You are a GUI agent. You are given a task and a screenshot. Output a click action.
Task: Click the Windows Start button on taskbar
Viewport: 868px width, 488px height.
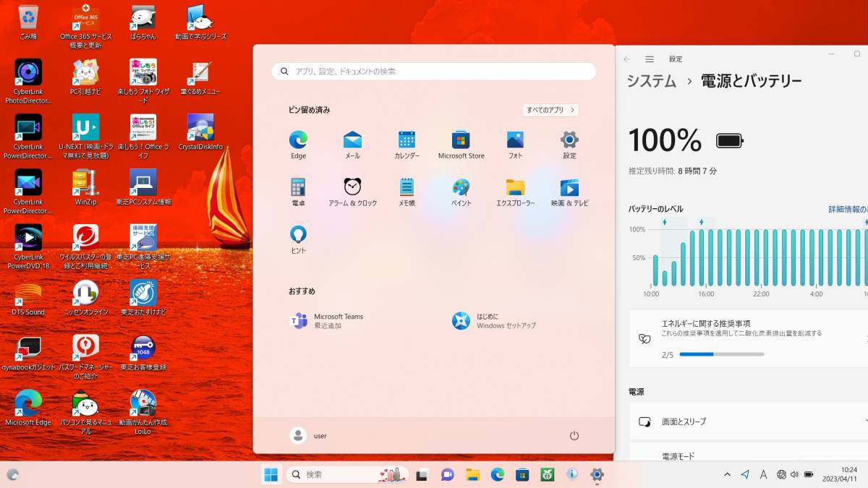point(271,474)
